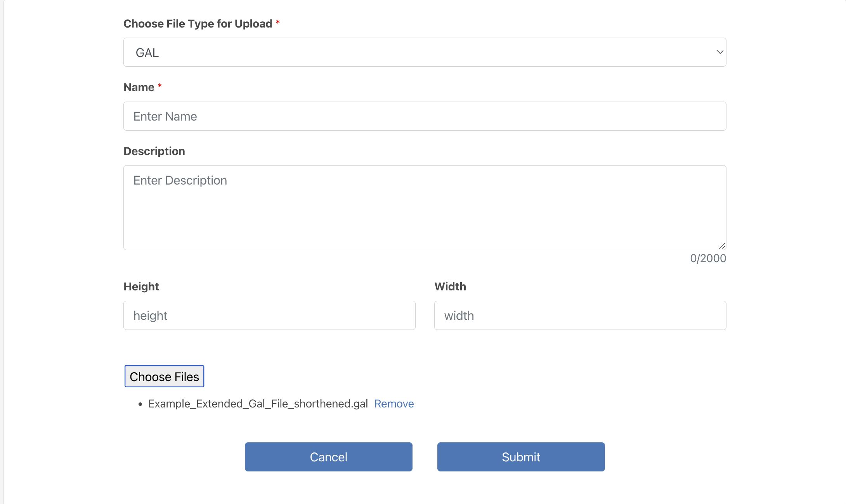Click the description textarea resize handle

tap(722, 246)
